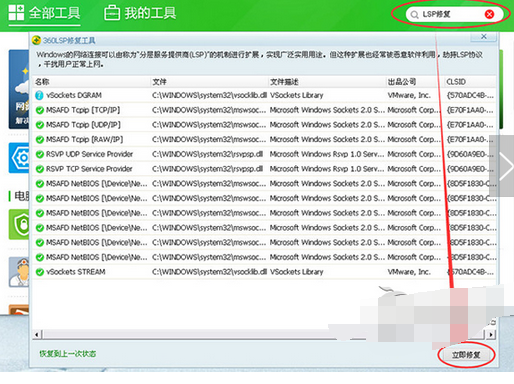Viewport: 514px width, 384px height.
Task: Click the green check for RSVP TCP Service Provider
Action: pos(40,169)
